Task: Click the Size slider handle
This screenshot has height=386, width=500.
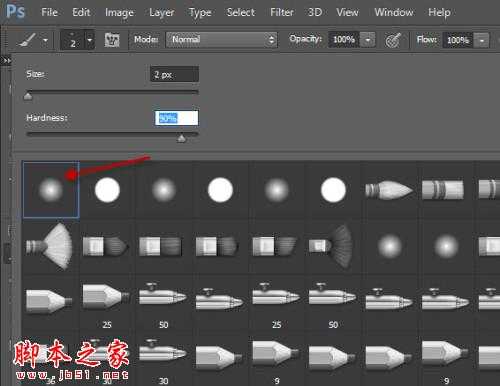Action: coord(28,96)
